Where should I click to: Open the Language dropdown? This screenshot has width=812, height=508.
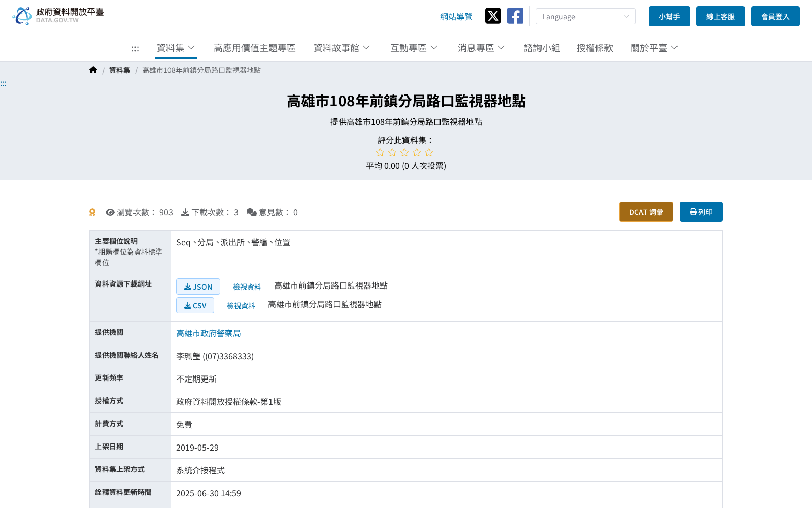point(586,16)
